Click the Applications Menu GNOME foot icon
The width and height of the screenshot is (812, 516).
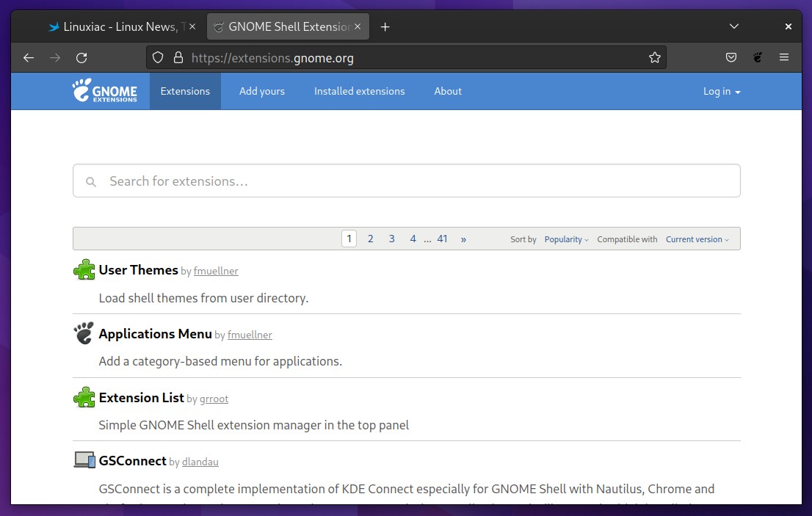tap(84, 333)
